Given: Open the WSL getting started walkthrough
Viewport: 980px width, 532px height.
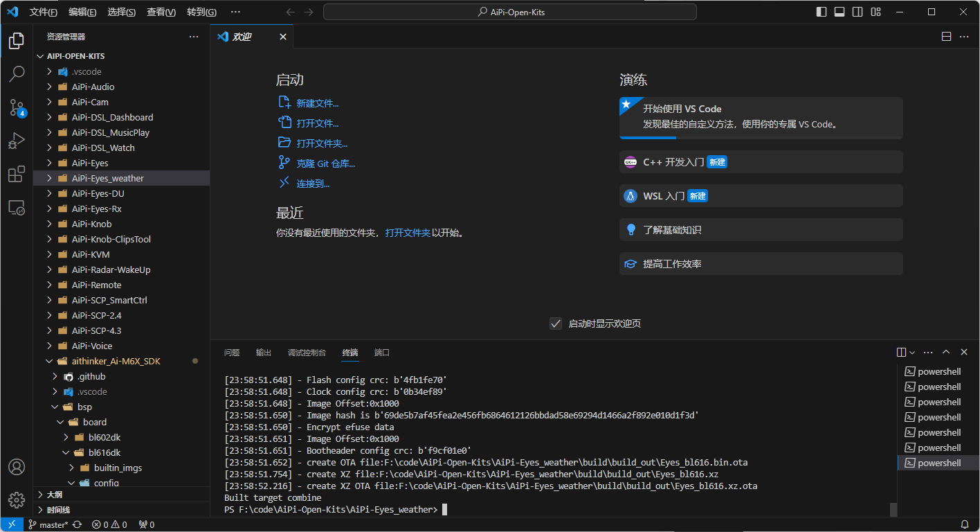Looking at the screenshot, I should coord(761,196).
